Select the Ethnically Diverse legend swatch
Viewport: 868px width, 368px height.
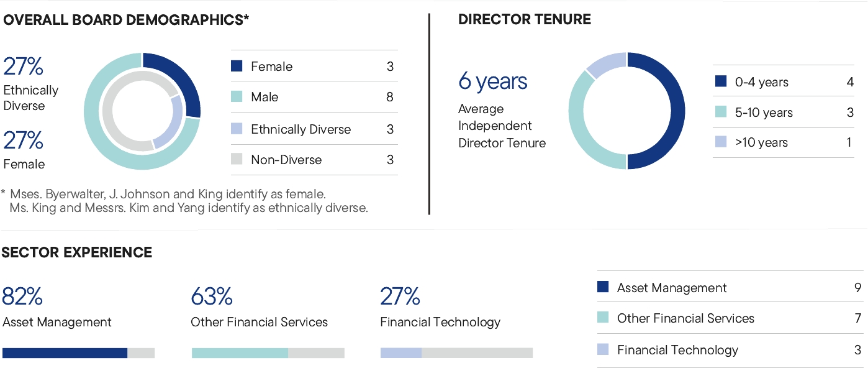coord(237,129)
